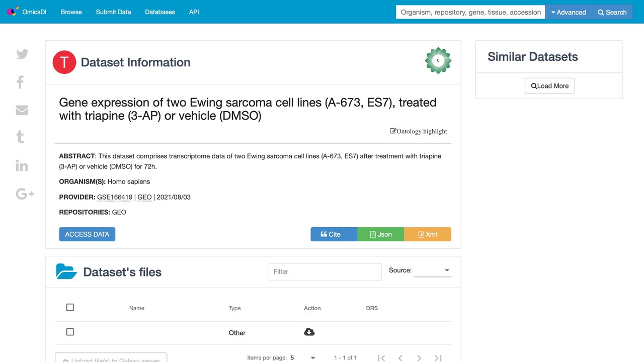Load More similar datasets
This screenshot has height=362, width=644.
[549, 86]
